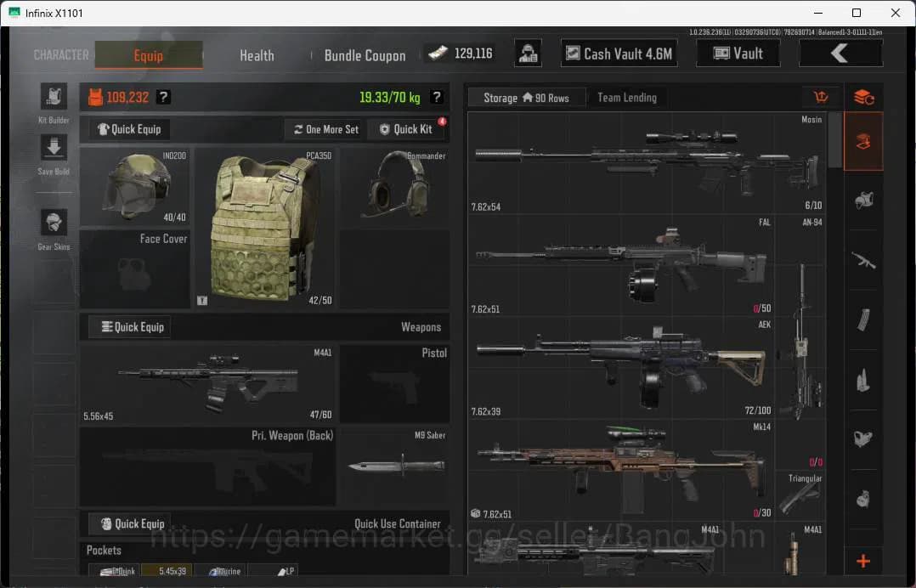Select the magazine category filter icon
This screenshot has height=588, width=916.
pyautogui.click(x=862, y=320)
